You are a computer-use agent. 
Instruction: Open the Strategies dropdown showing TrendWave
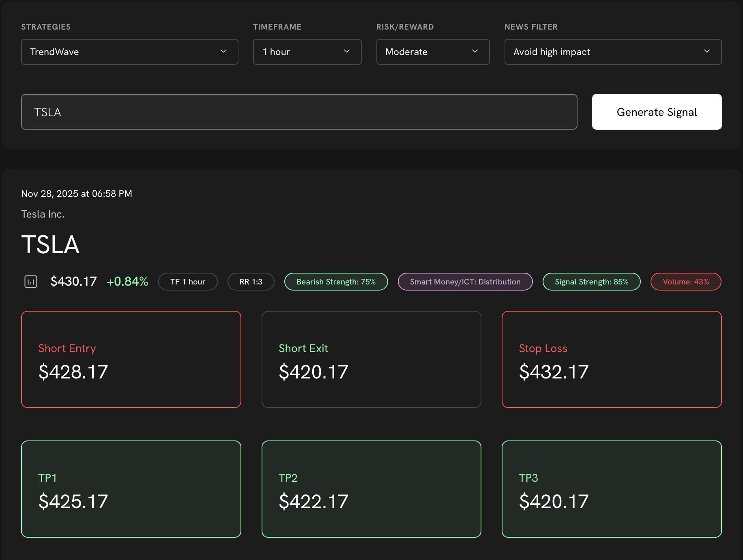(129, 52)
